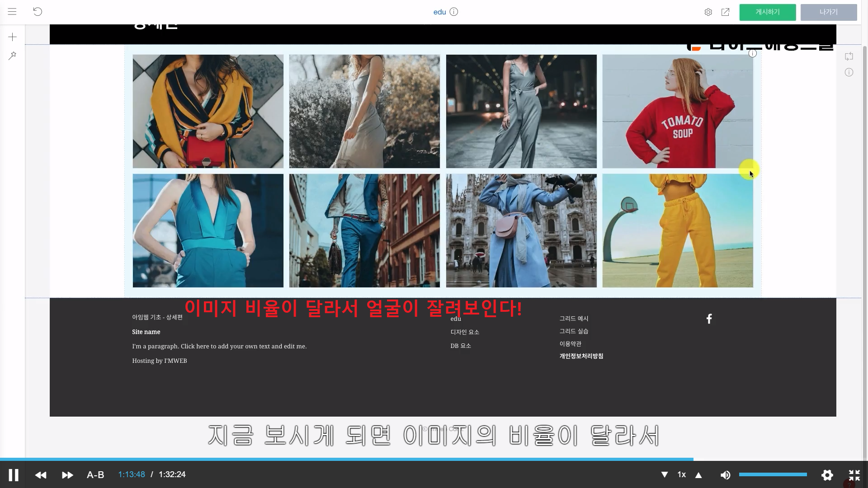Click the undo arrow icon
The width and height of the screenshot is (868, 488).
coord(38,12)
